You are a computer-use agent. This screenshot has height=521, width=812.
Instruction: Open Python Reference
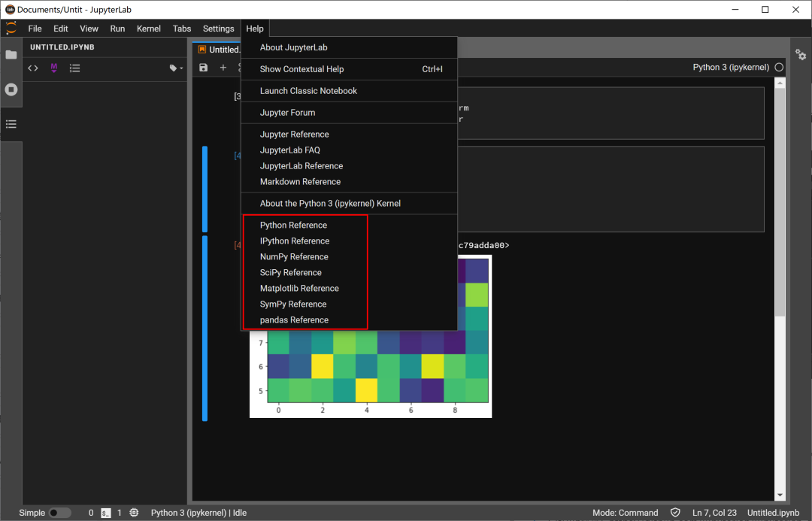point(349,226)
